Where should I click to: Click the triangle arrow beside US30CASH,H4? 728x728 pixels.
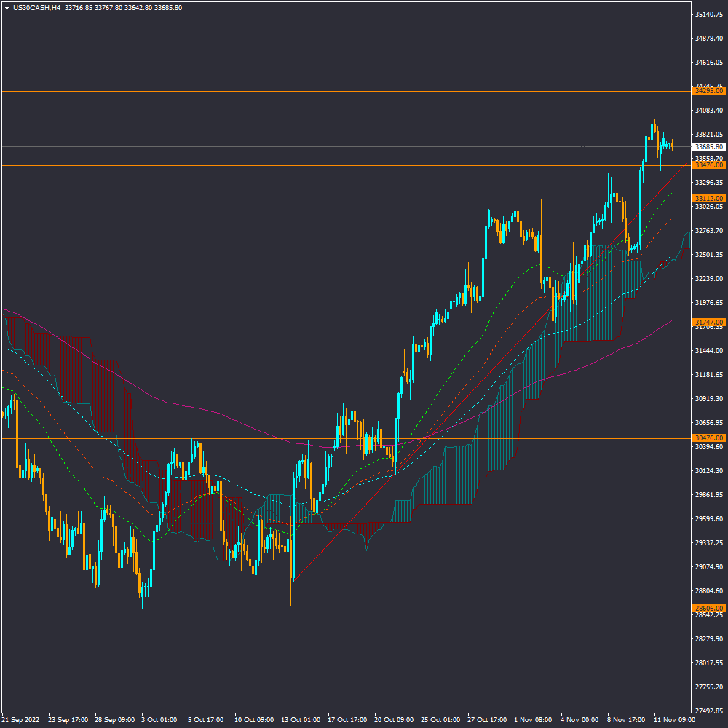point(7,8)
